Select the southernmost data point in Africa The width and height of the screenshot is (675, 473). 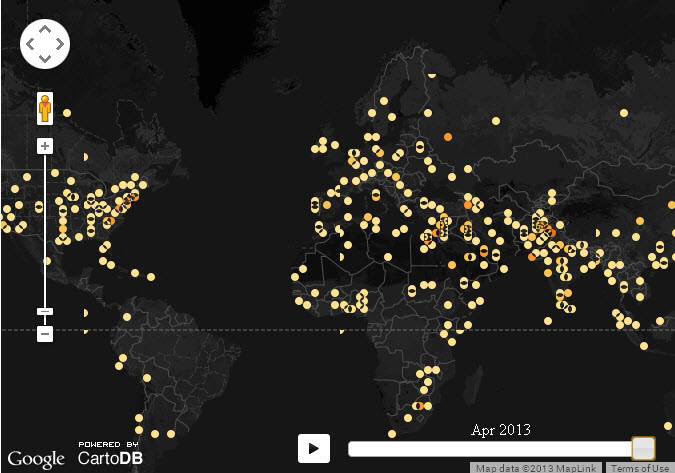pos(393,433)
